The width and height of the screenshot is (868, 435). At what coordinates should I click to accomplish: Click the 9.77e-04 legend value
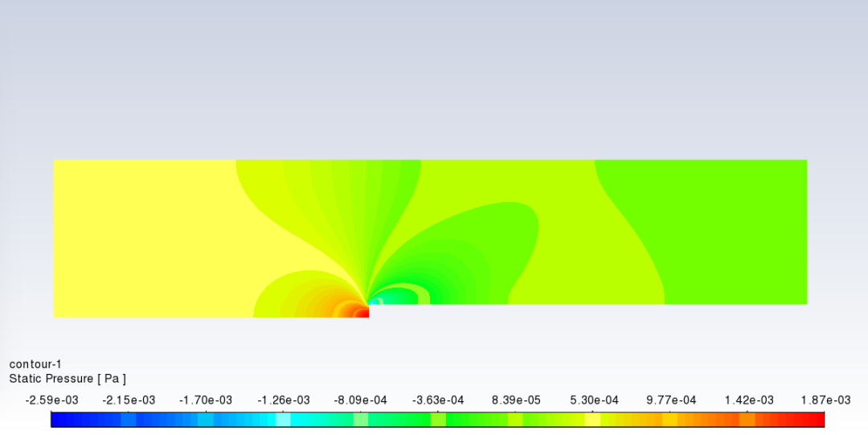click(671, 400)
